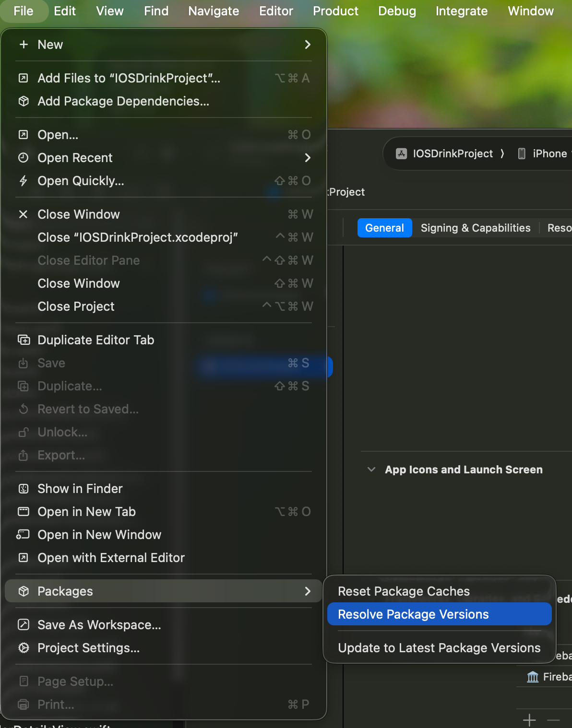
Task: Expand the Packages submenu chevron
Action: coord(308,591)
